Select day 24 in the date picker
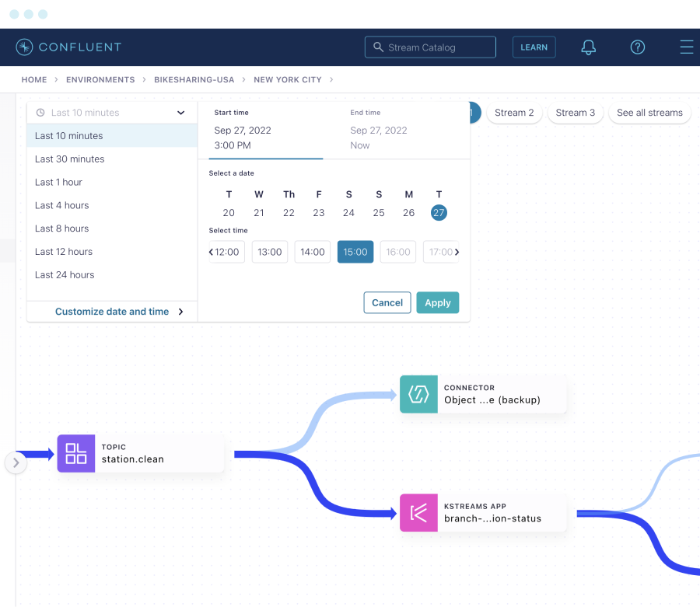The width and height of the screenshot is (700, 607). pos(348,212)
